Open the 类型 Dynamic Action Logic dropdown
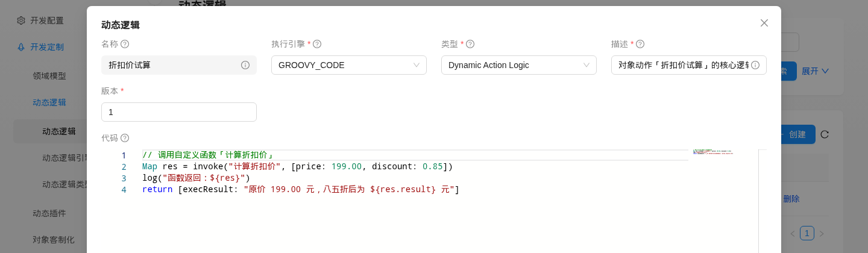 pos(519,65)
